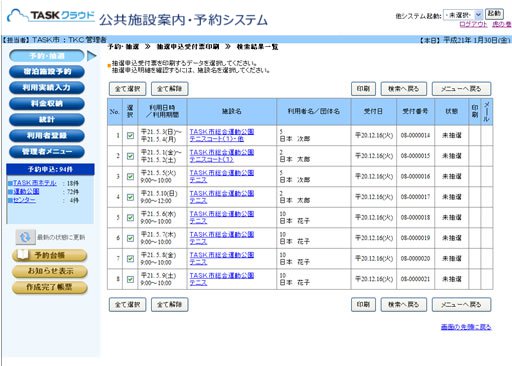The height and width of the screenshot is (366, 512).
Task: Click the 状態 column header
Action: pyautogui.click(x=452, y=111)
